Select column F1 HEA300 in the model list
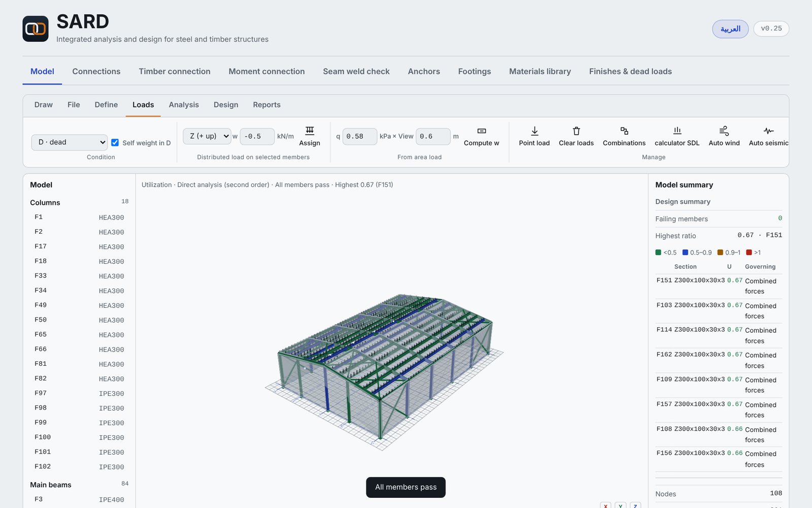The width and height of the screenshot is (812, 508). pyautogui.click(x=79, y=217)
